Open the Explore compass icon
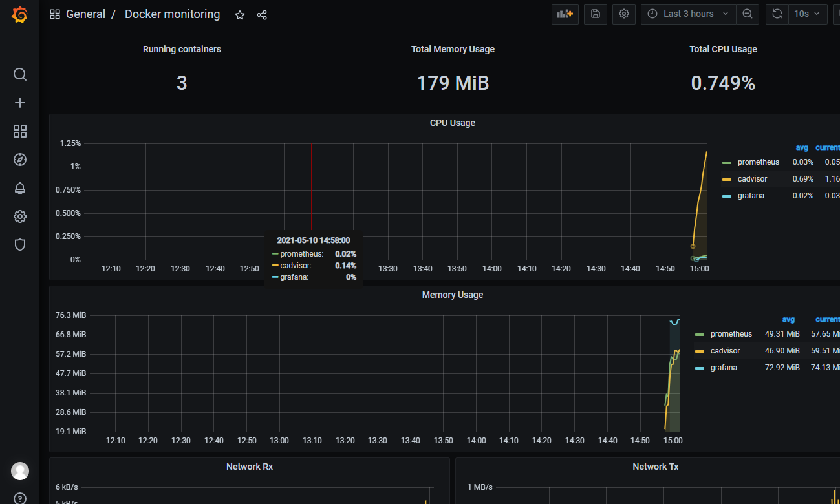 tap(20, 160)
